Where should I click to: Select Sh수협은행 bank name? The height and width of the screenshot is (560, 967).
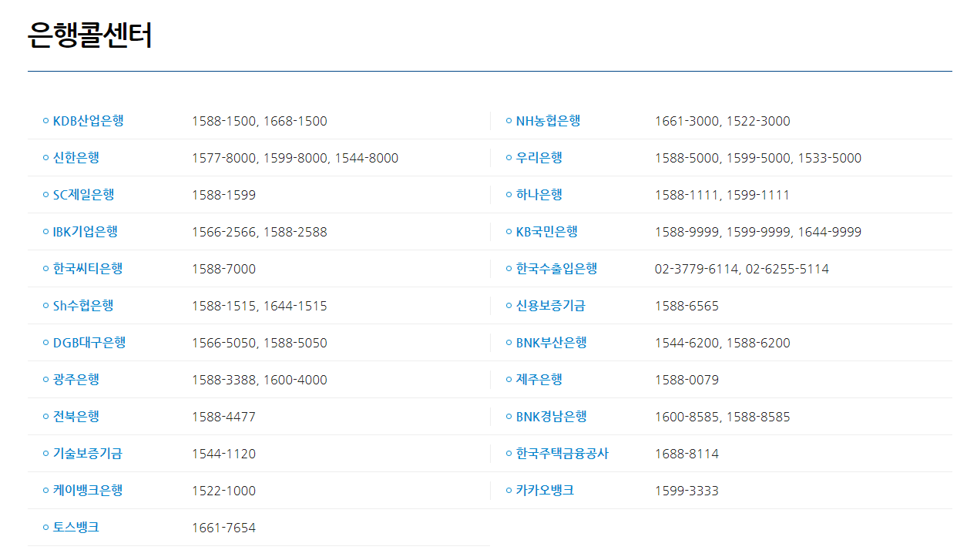(83, 306)
